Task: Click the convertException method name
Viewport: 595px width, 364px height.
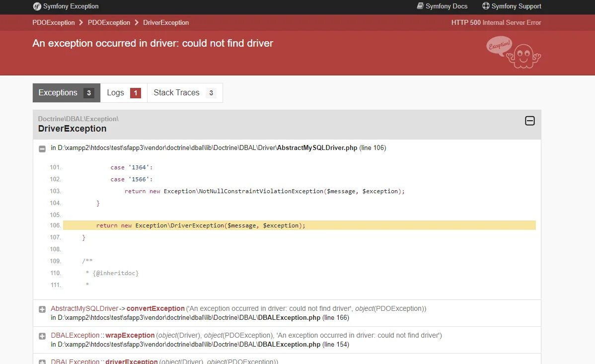Action: [x=155, y=308]
